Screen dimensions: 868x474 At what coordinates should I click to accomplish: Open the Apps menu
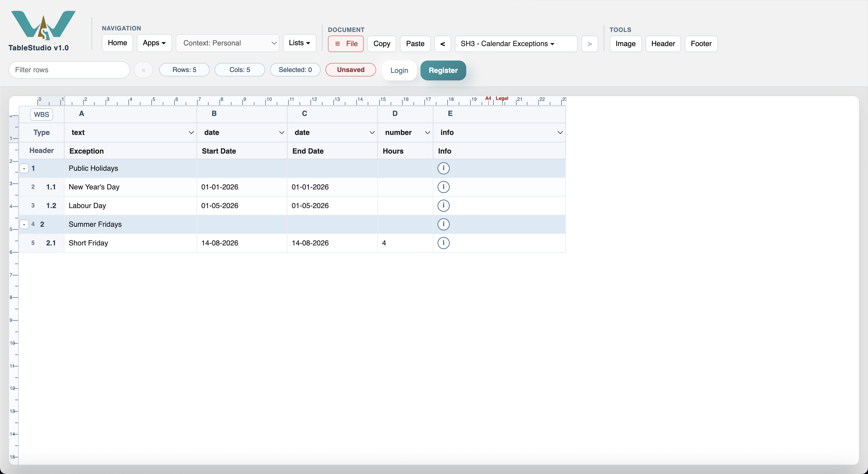coord(154,43)
